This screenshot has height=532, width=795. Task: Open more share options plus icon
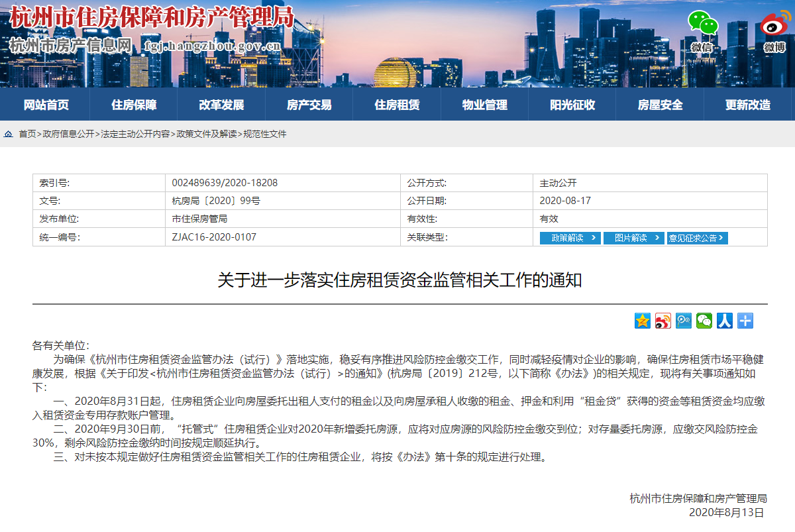(x=745, y=321)
